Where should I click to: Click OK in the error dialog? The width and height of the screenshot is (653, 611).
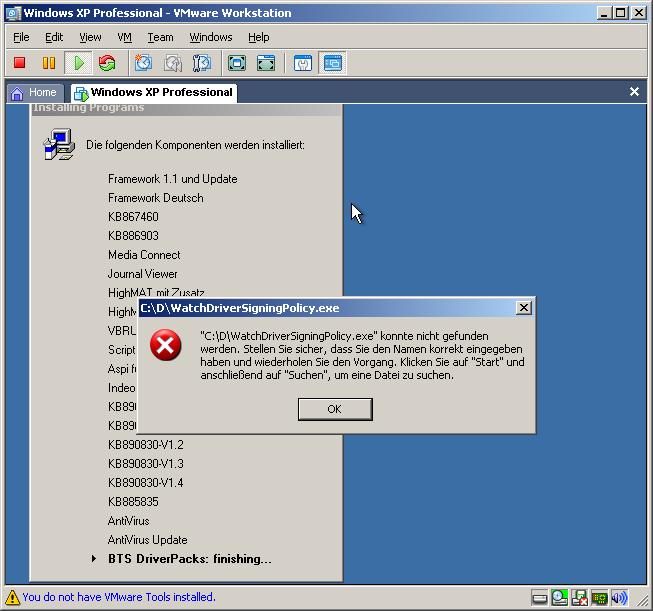click(x=335, y=409)
